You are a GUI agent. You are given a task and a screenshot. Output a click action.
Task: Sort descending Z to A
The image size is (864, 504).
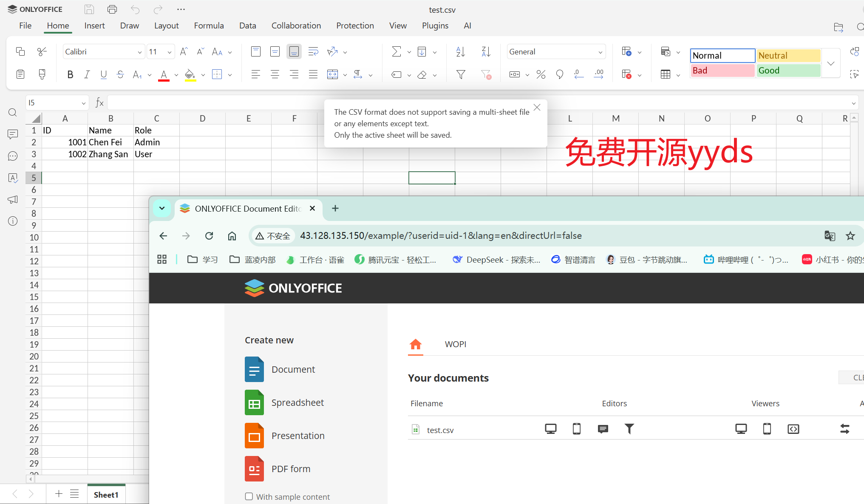486,52
